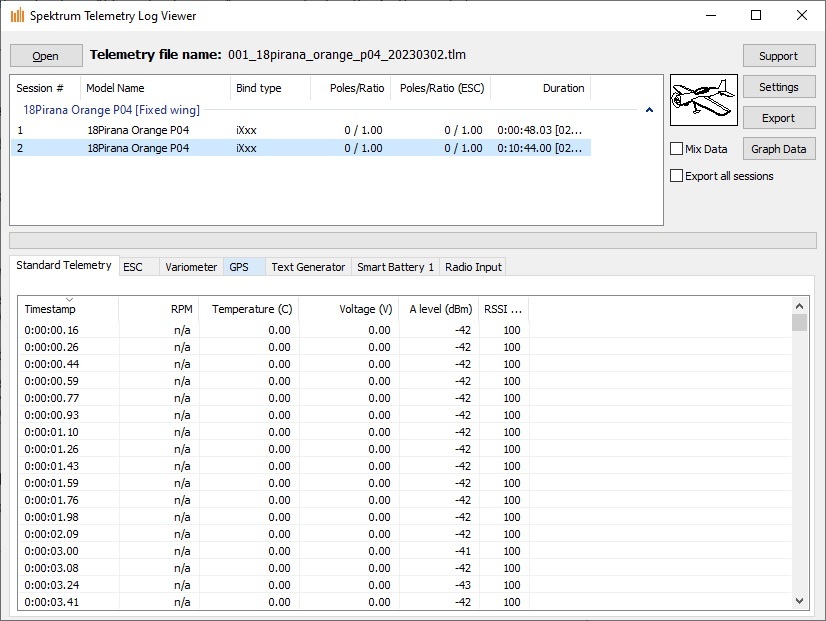
Task: Open the Settings dialog
Action: click(779, 87)
